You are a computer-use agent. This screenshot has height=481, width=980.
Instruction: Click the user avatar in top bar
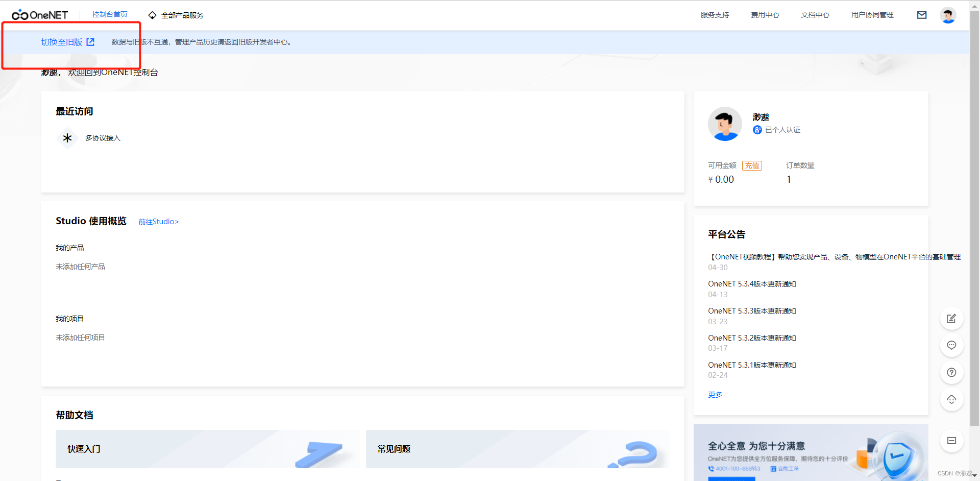(948, 15)
